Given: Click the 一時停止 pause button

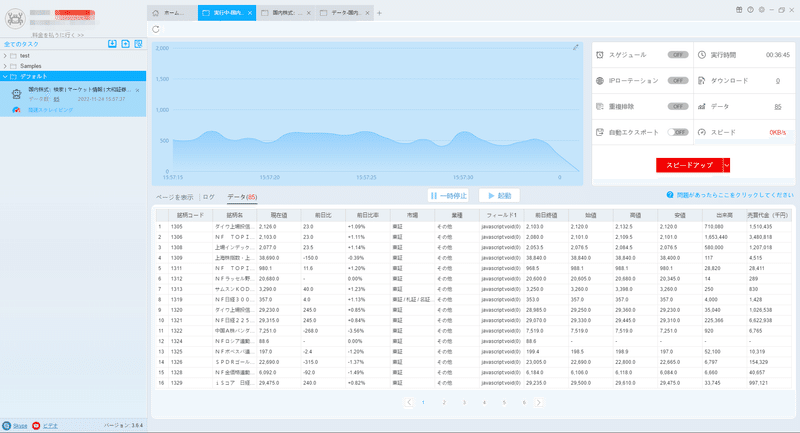Looking at the screenshot, I should tap(448, 195).
